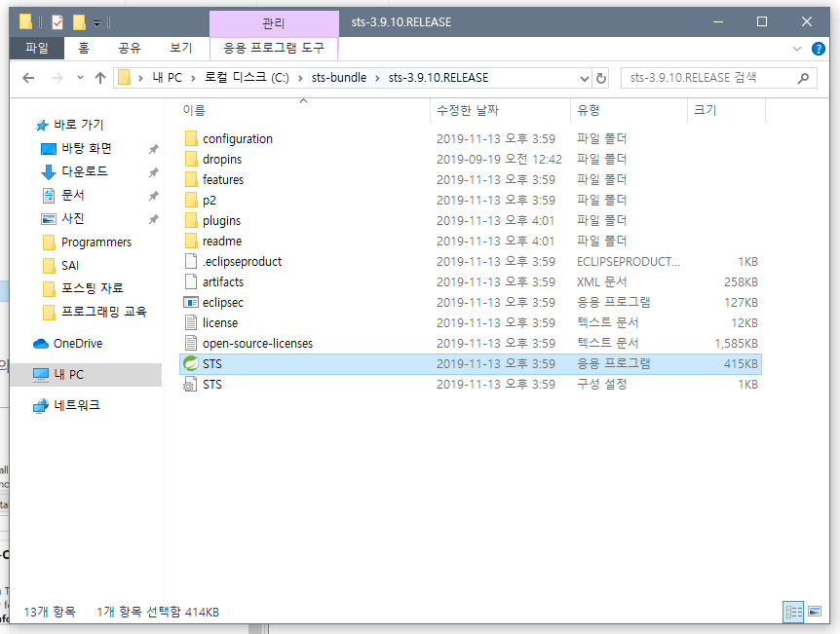
Task: Open the 응용 프로그램 도구 tab
Action: pyautogui.click(x=274, y=48)
